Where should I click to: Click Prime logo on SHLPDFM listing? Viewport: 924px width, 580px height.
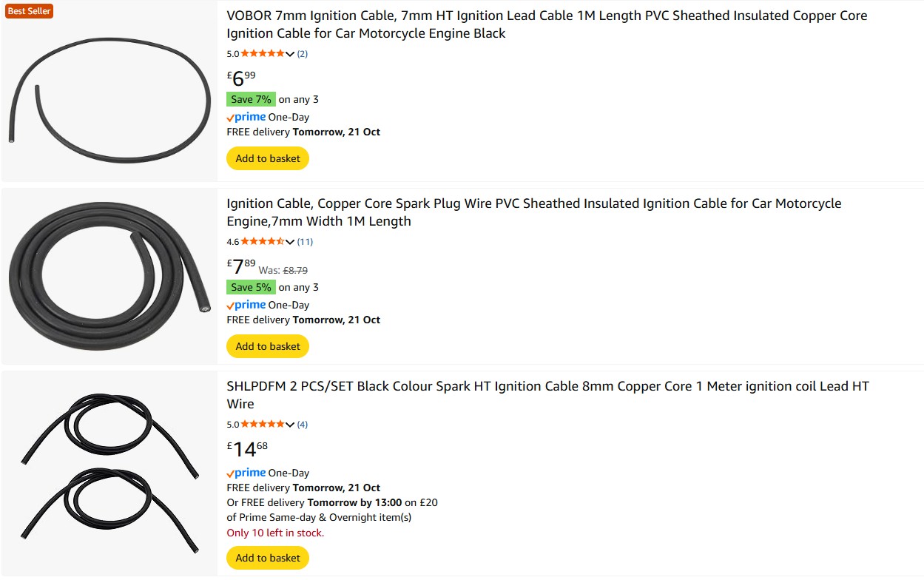coord(246,473)
